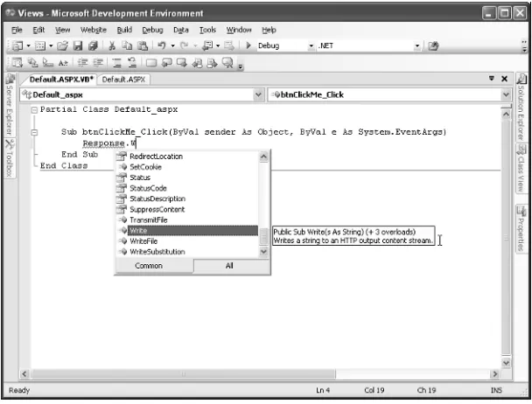Select WriteFile in the IntelliSense list
This screenshot has height=404, width=532.
(x=187, y=241)
